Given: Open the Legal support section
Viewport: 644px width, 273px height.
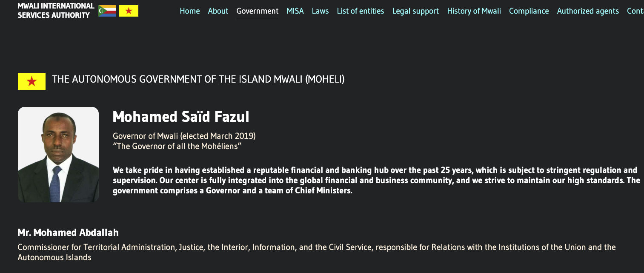Looking at the screenshot, I should 415,11.
